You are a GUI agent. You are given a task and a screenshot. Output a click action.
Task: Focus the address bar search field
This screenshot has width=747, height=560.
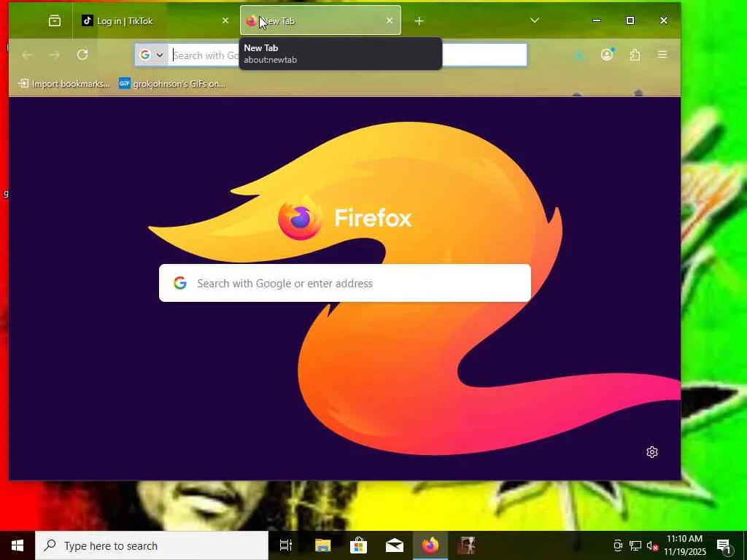330,55
